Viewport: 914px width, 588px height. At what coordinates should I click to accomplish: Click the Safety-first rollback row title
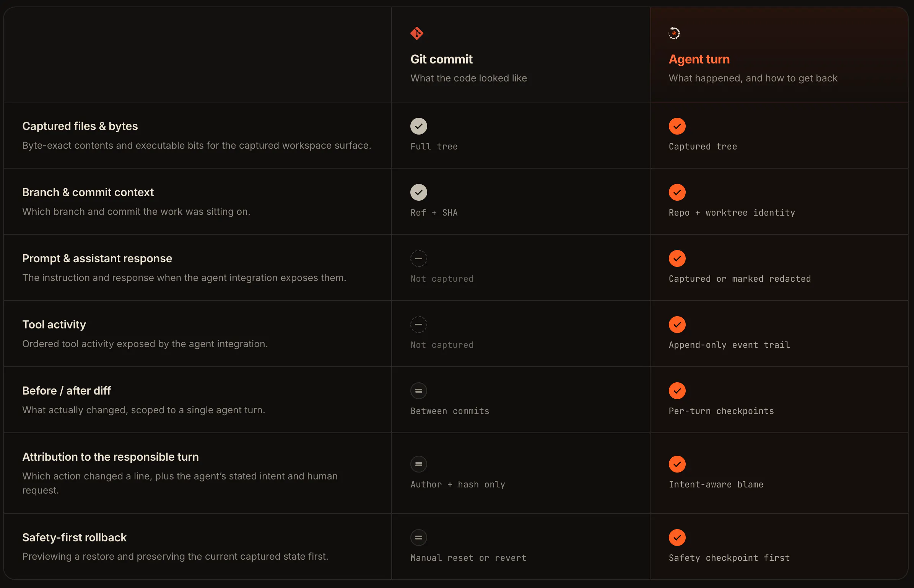(74, 538)
